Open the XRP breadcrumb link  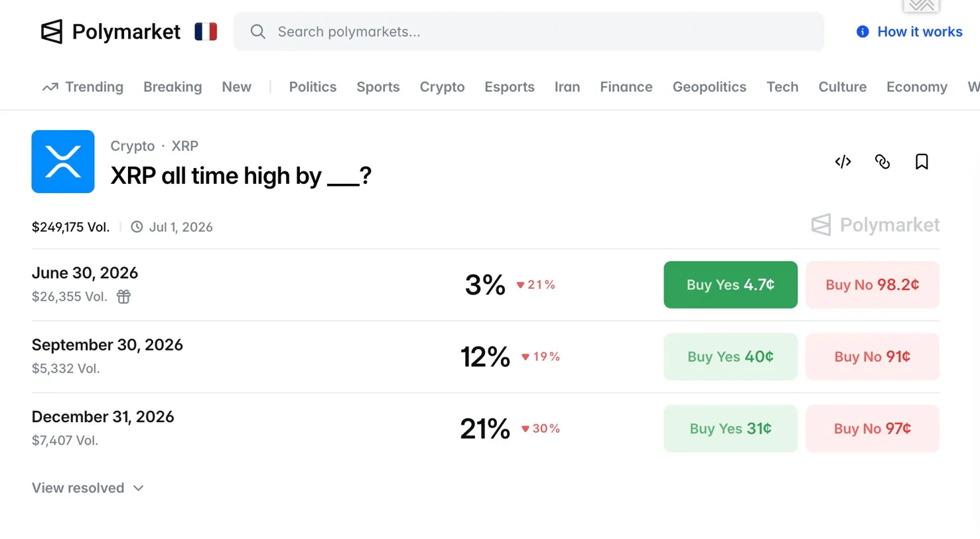[x=184, y=146]
